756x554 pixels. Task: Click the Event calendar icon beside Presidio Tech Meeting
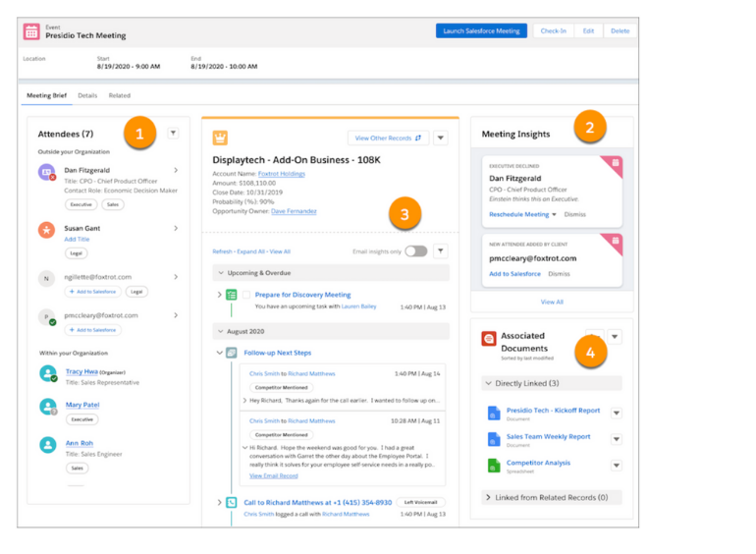[x=31, y=31]
